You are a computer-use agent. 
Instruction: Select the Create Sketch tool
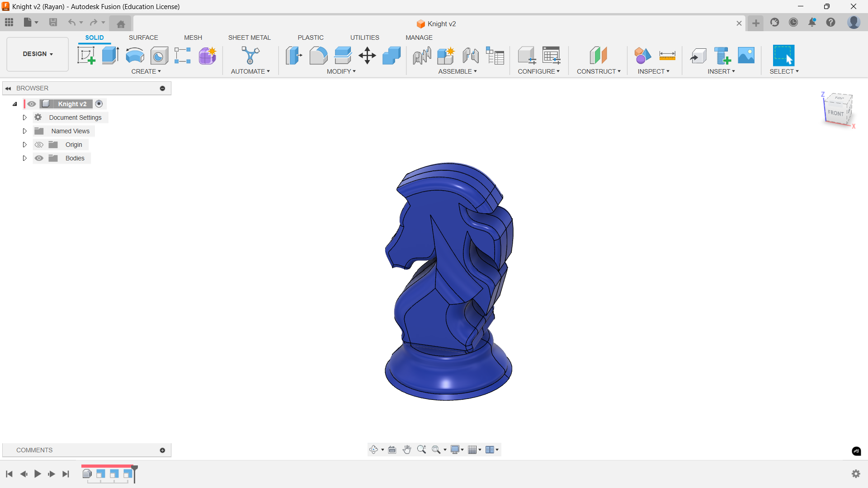(86, 56)
